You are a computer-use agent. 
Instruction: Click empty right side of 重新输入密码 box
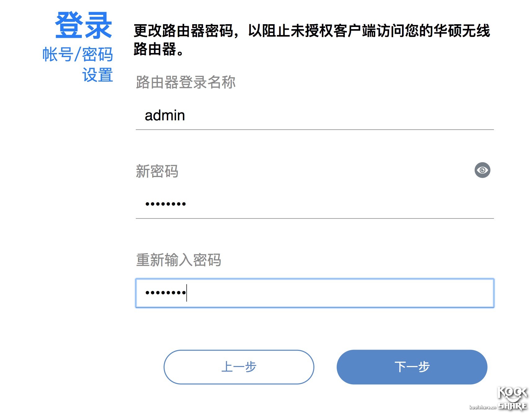click(341, 293)
